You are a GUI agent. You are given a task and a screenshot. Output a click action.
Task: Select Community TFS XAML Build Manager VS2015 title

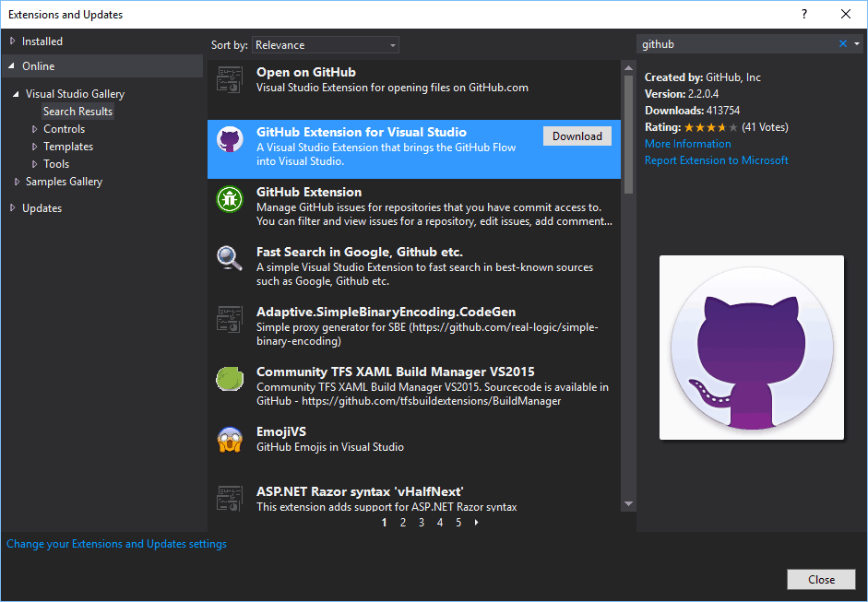click(x=395, y=372)
